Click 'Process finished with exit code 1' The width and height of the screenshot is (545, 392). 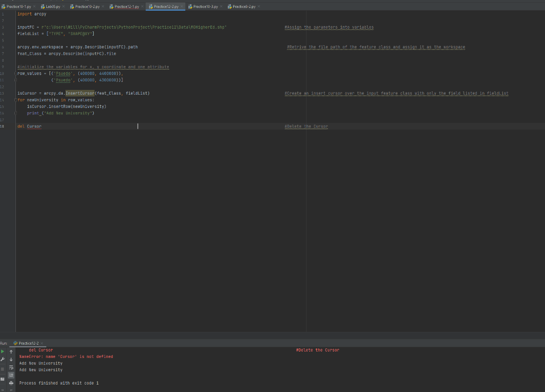click(59, 383)
